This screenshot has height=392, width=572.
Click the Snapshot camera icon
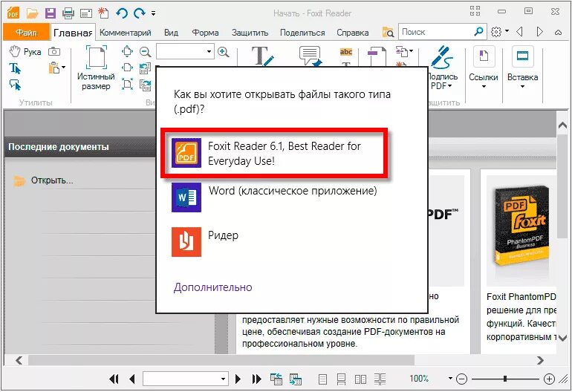54,52
